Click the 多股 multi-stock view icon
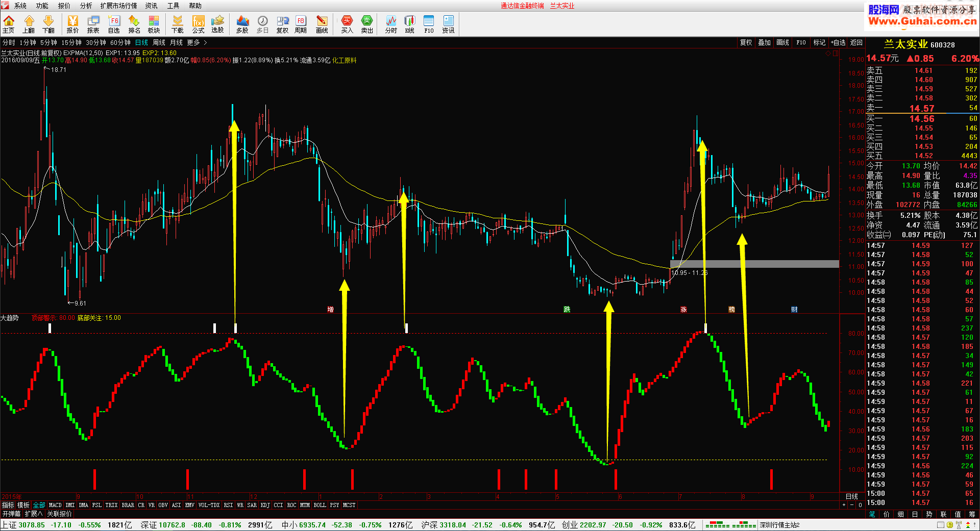 click(x=242, y=24)
